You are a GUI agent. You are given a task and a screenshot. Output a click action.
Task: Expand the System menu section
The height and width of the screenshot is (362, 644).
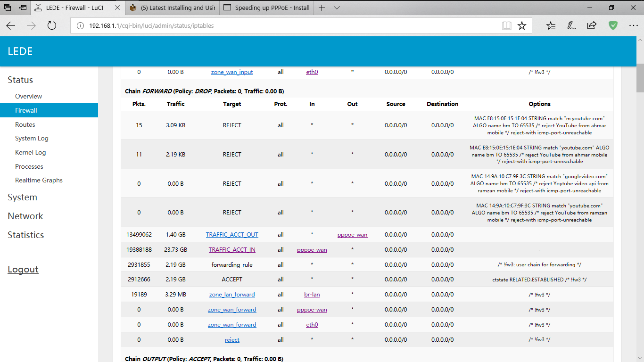pos(22,197)
